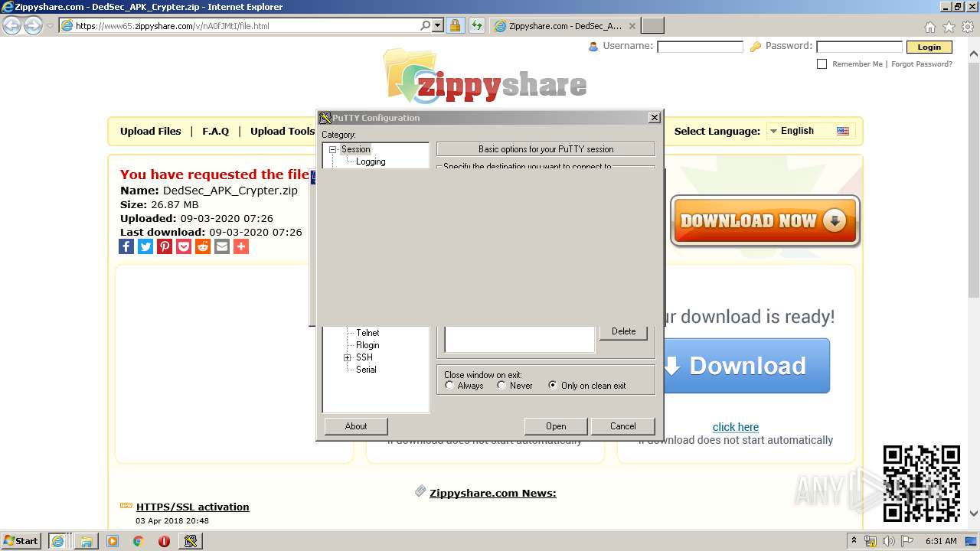This screenshot has height=551, width=980.
Task: Share the file on Reddit
Action: 203,246
